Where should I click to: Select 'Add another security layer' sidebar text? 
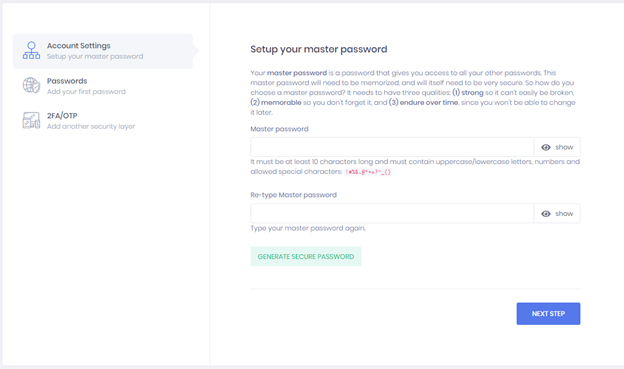(x=91, y=127)
